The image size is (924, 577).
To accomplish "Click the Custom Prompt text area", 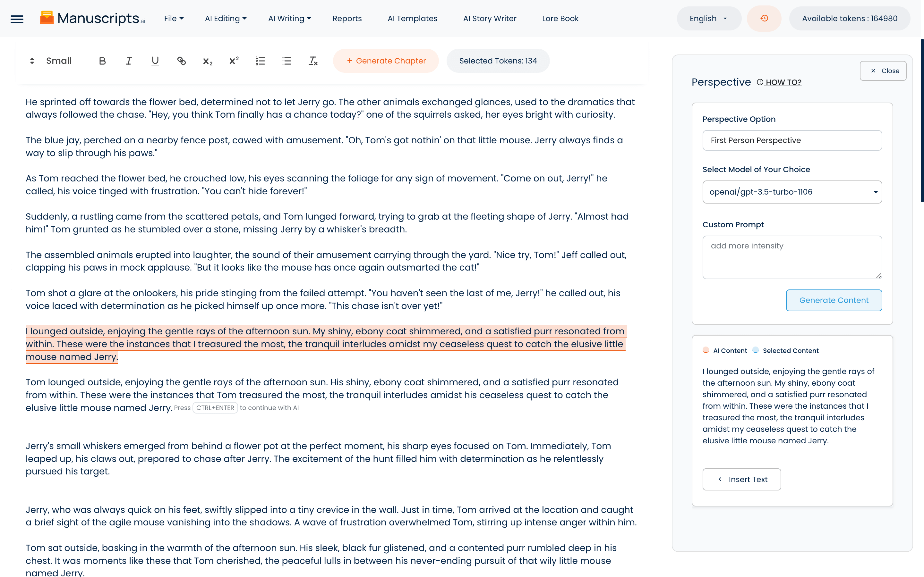I will [792, 257].
